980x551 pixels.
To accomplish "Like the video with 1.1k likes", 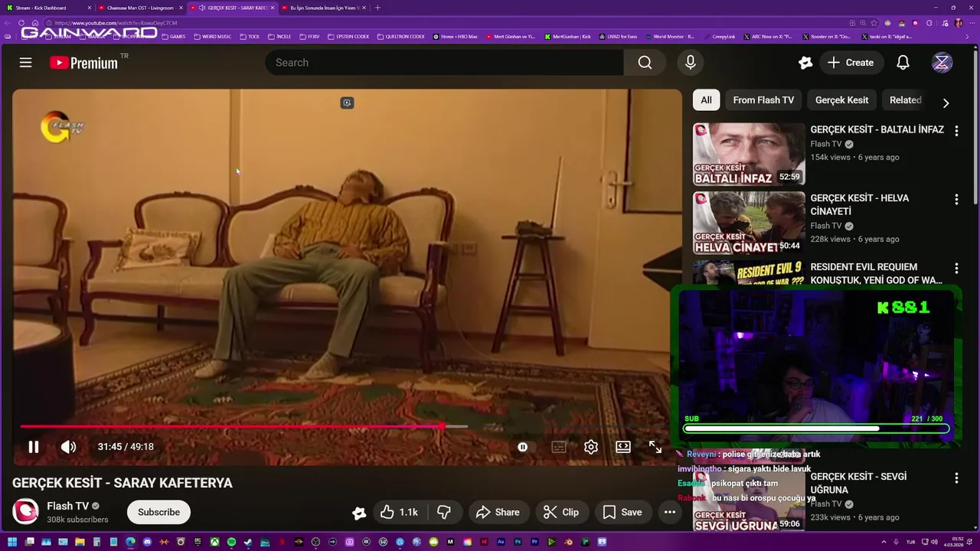I will (399, 512).
